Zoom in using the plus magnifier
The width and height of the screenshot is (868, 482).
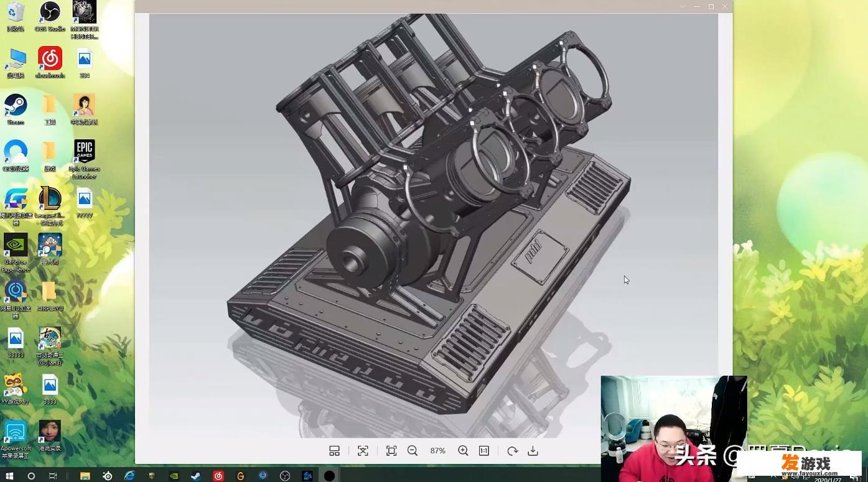click(x=463, y=451)
